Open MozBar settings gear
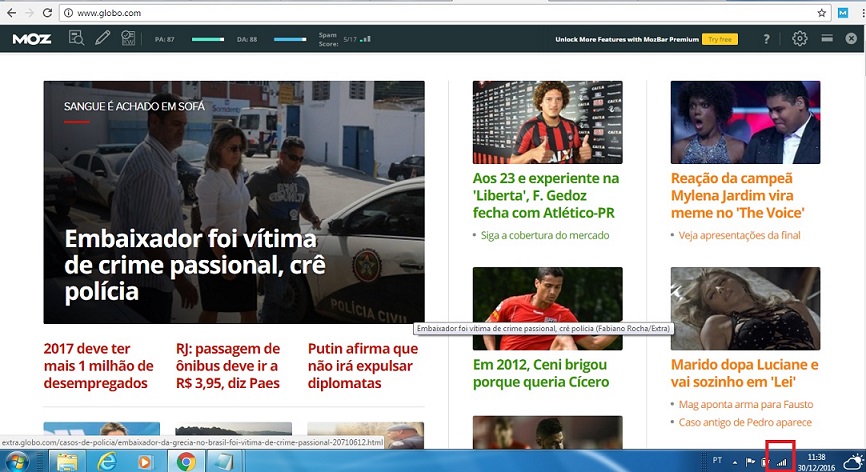 [800, 39]
